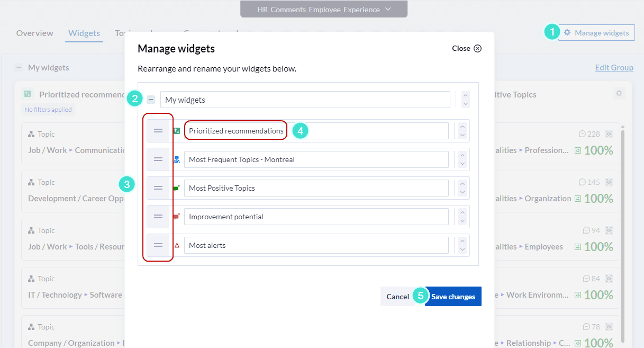Move Most Positive Topics widget down
The height and width of the screenshot is (348, 644).
[462, 192]
